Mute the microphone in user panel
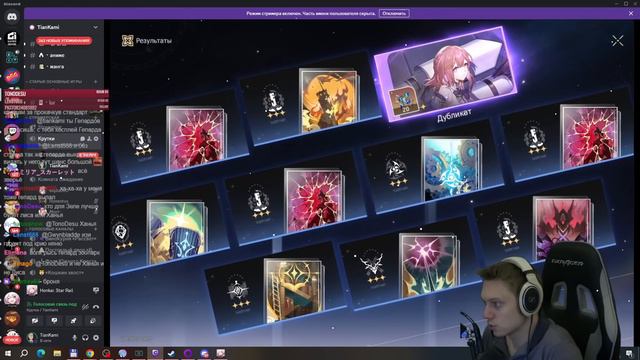The image size is (640, 360). [x=74, y=338]
